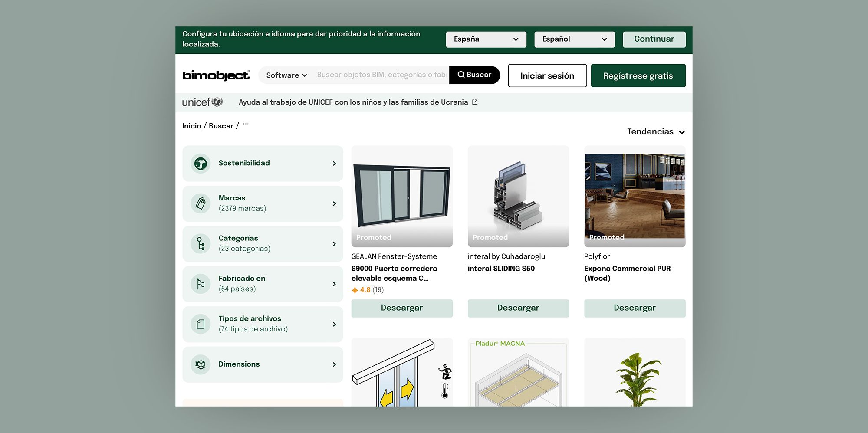Open the Tendencias sort dropdown
Image resolution: width=868 pixels, height=433 pixels.
click(655, 132)
